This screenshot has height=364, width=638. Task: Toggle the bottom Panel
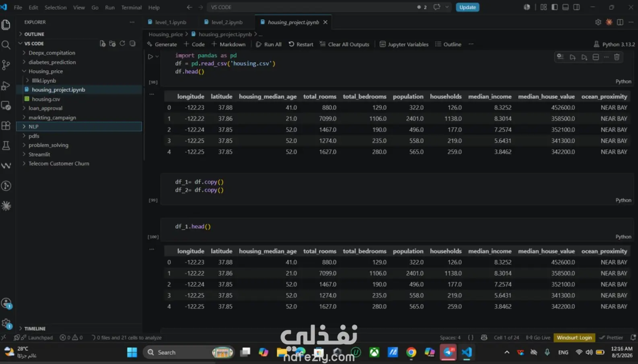coord(566,7)
